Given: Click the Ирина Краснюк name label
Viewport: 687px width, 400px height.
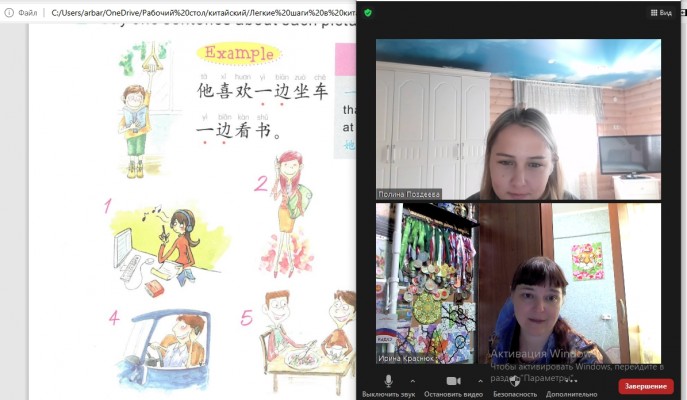Looking at the screenshot, I should [406, 358].
